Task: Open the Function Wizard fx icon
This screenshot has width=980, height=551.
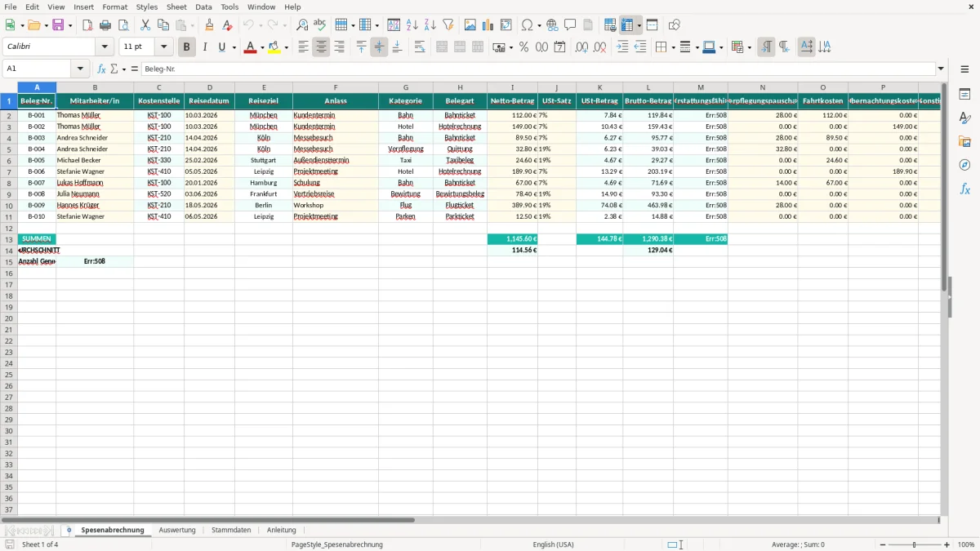Action: 101,69
